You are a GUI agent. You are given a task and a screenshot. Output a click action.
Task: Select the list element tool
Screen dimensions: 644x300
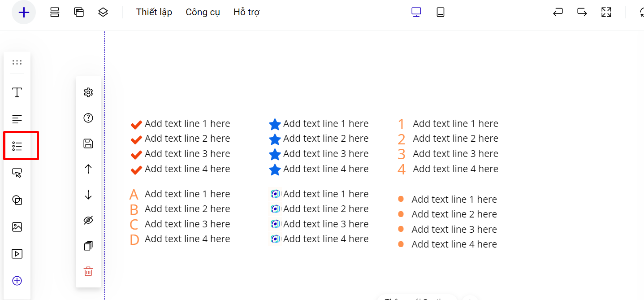tap(17, 146)
